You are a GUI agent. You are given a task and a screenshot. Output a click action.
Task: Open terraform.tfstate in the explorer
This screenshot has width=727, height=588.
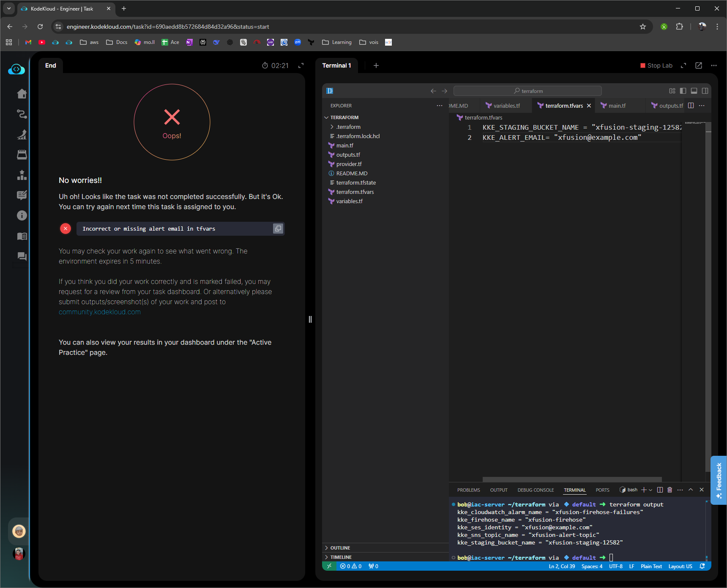[356, 182]
